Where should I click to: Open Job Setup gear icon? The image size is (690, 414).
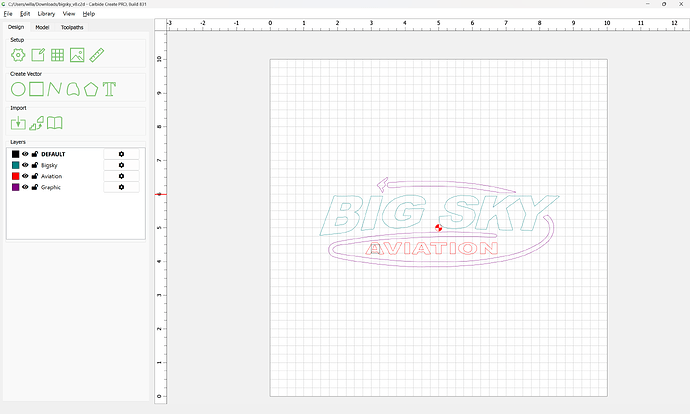coord(18,55)
